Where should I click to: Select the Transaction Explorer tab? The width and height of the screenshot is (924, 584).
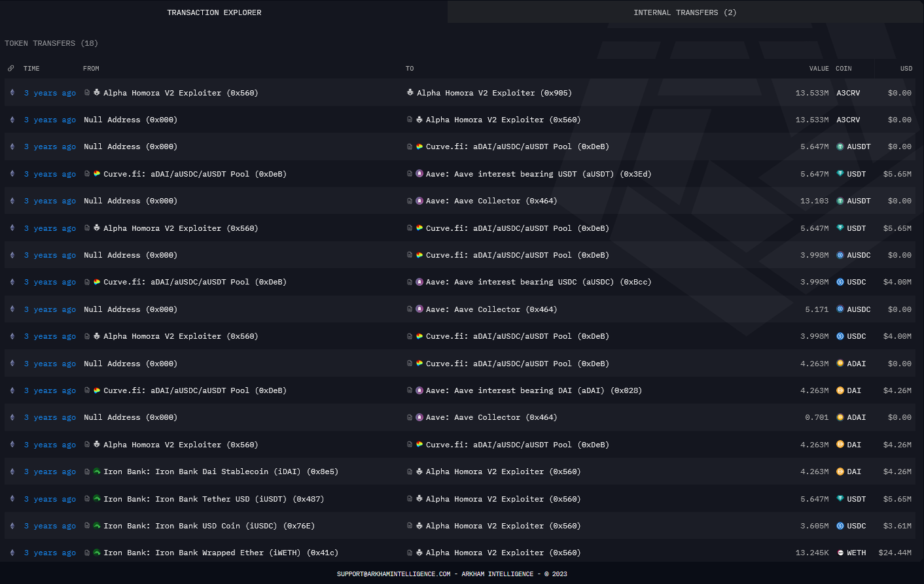click(x=214, y=12)
